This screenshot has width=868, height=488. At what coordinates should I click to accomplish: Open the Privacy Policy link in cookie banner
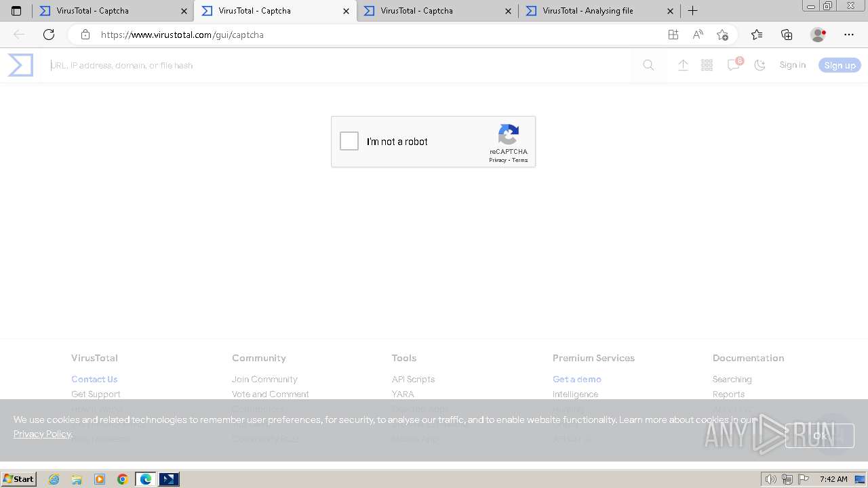[x=42, y=434]
